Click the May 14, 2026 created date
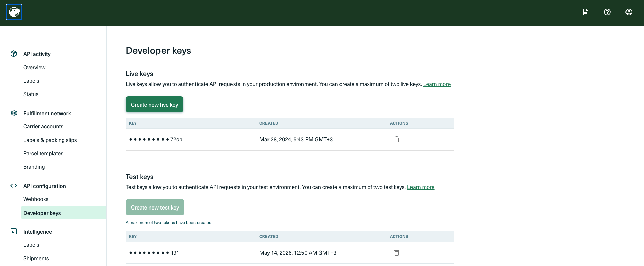644x266 pixels. point(298,253)
